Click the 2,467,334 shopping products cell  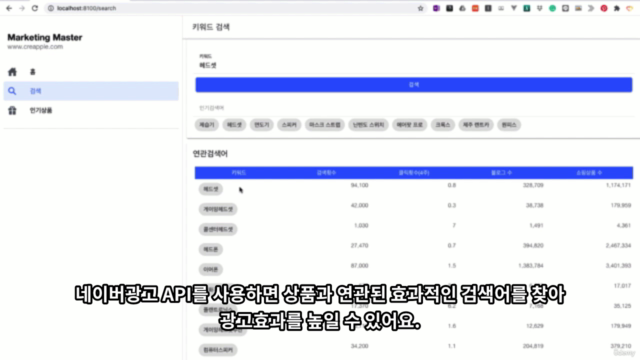618,246
